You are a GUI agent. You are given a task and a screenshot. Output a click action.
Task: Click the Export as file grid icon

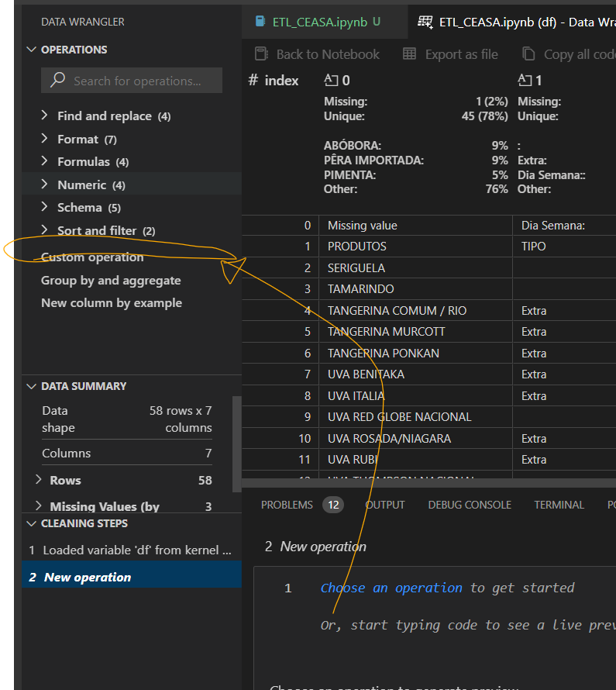[408, 53]
